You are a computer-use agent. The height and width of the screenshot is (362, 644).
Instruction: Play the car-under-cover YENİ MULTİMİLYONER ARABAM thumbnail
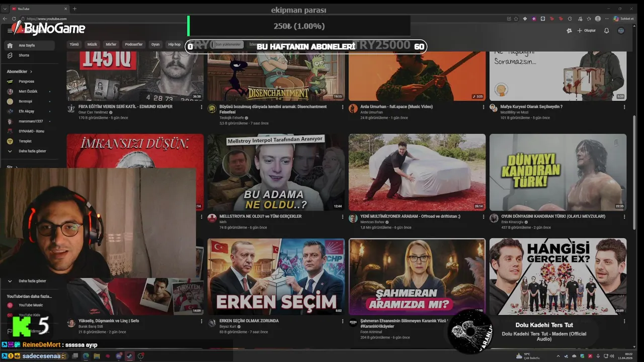point(417,172)
